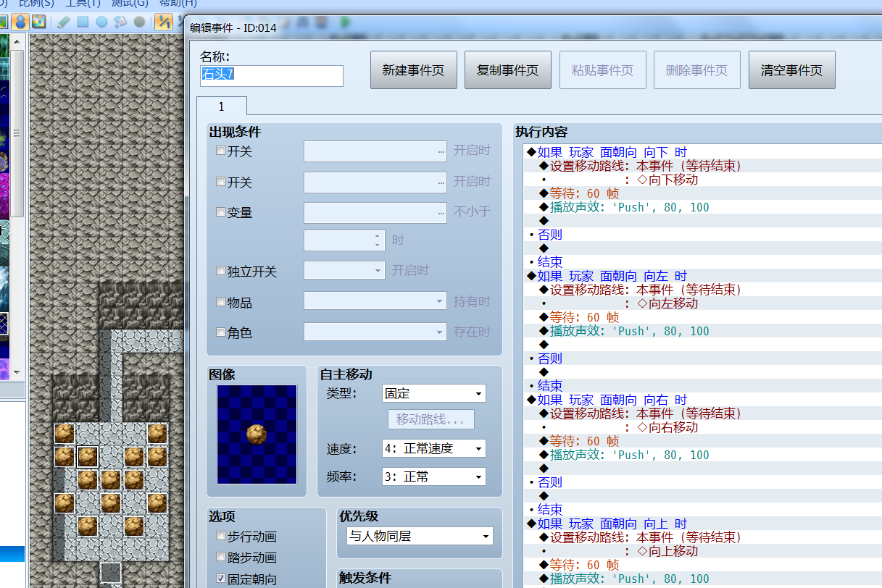Screen dimensions: 882x588
Task: Click 新建事件页 button
Action: 414,70
